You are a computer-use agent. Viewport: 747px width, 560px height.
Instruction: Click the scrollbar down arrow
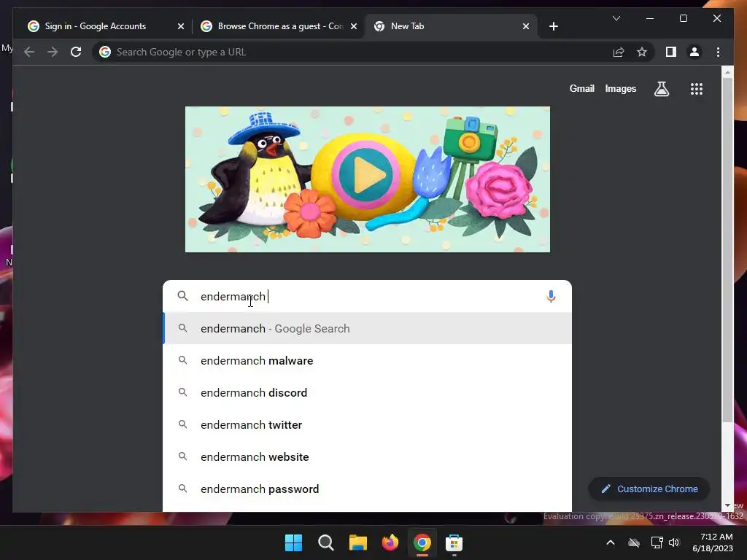[x=727, y=505]
